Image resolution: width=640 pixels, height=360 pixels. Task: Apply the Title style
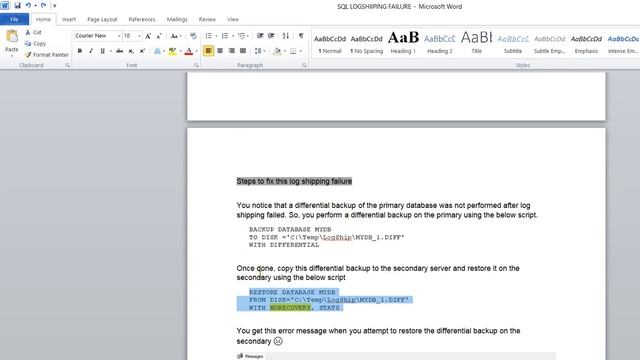[476, 44]
